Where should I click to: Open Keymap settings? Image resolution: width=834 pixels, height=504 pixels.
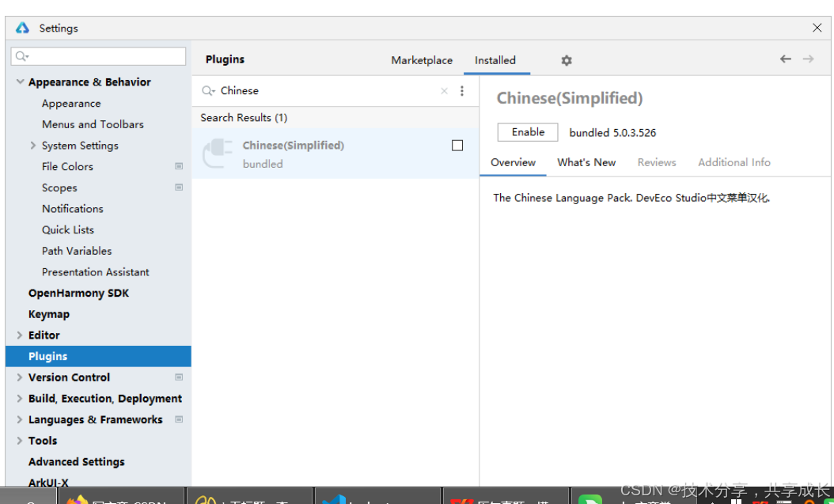[x=48, y=313]
